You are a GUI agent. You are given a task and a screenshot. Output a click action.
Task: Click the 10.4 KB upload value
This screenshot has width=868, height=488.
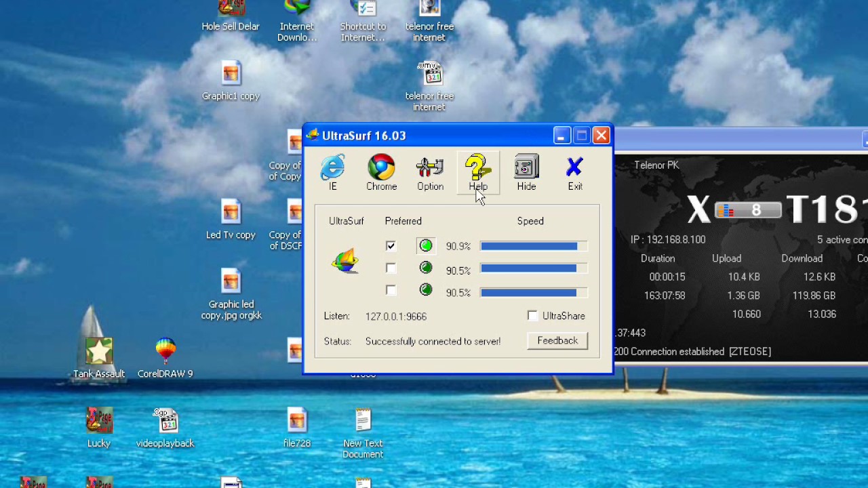744,277
